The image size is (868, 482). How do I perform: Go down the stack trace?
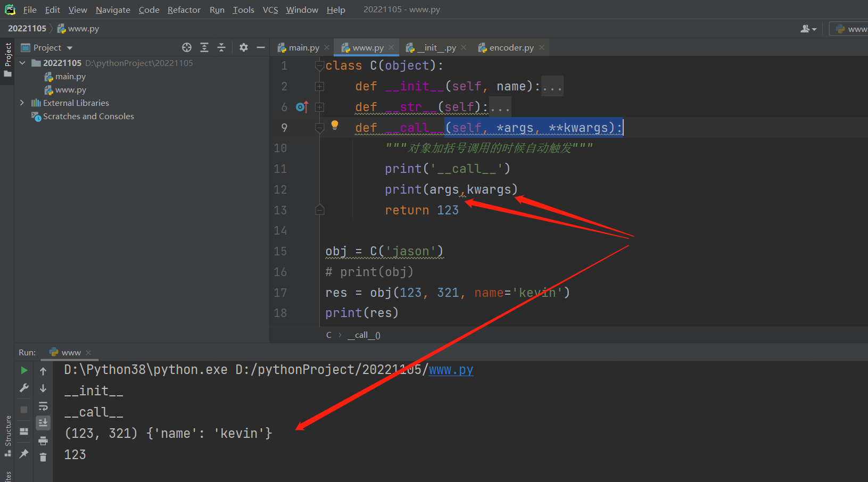coord(43,388)
